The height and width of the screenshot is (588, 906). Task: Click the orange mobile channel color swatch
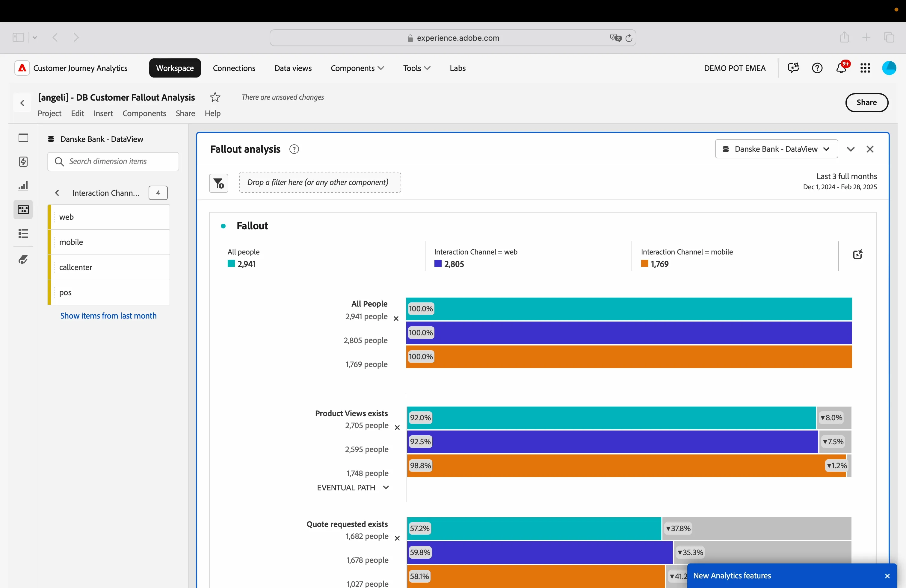(x=644, y=263)
